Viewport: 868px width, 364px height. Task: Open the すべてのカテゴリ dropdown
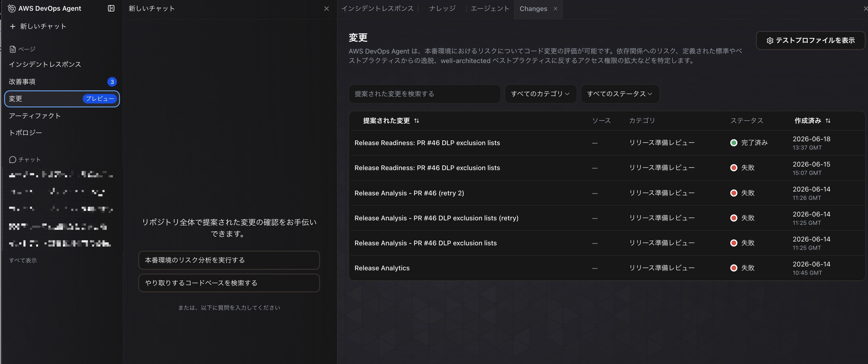click(x=540, y=94)
